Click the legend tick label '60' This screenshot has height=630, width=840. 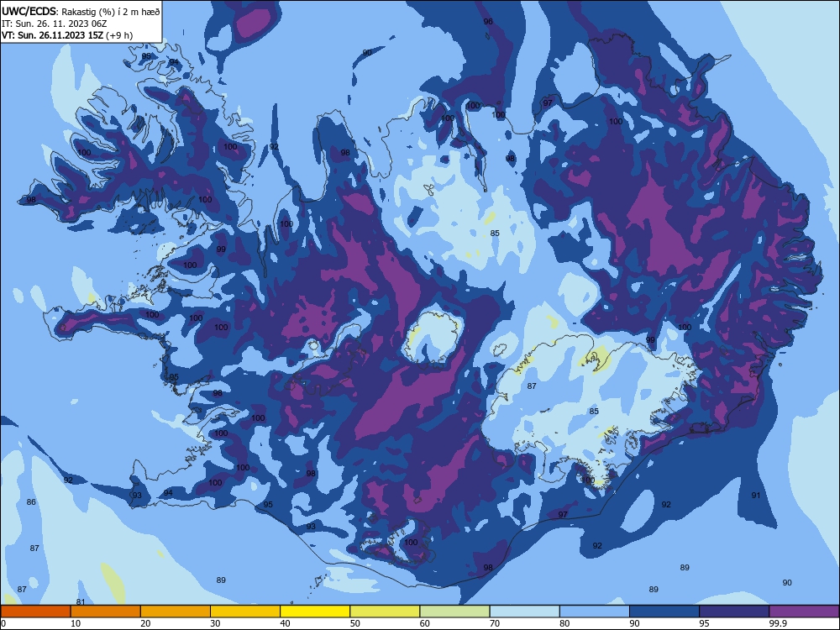[425, 623]
